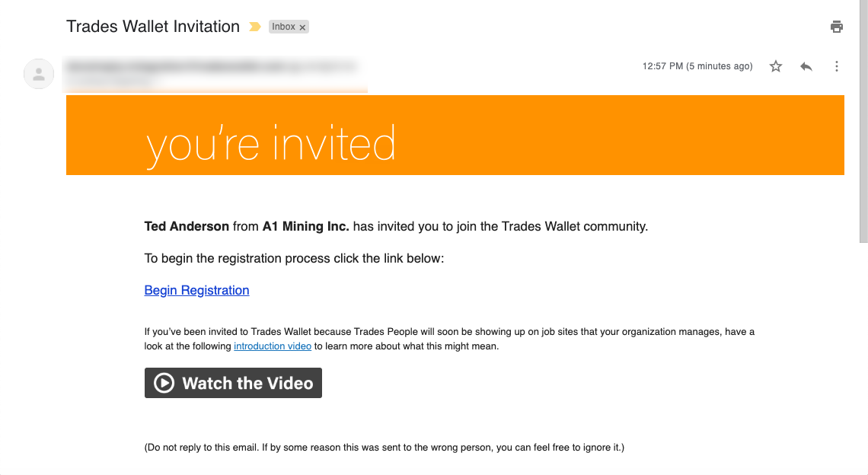Toggle the yellow importance marker

(x=255, y=27)
